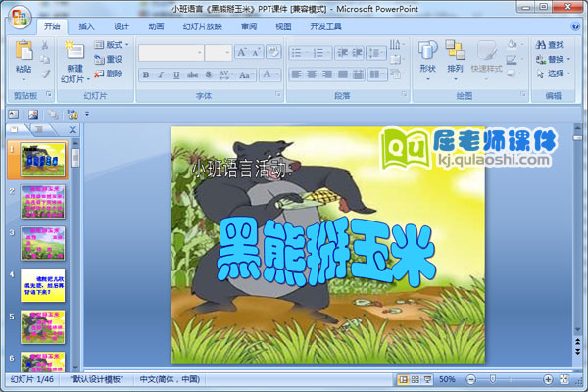
Task: Open the 审阅 Review tab
Action: 249,26
